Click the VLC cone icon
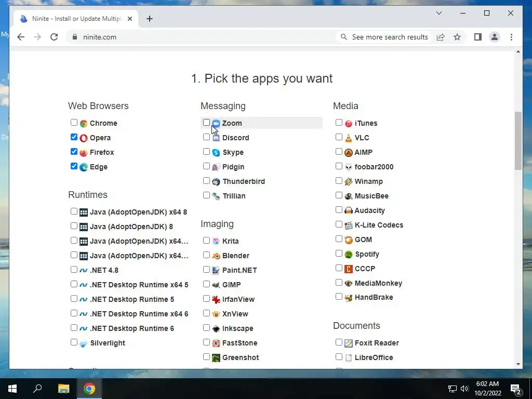 [x=349, y=138]
